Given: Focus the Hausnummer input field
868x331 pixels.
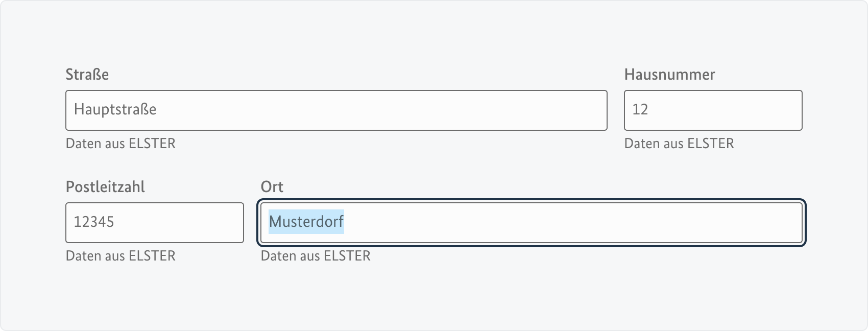Looking at the screenshot, I should coord(713,110).
